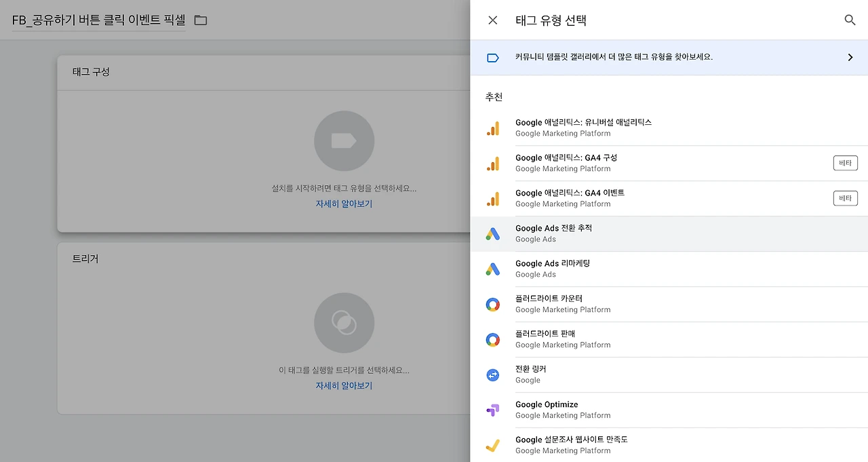Viewport: 868px width, 462px height.
Task: Click Google 설문조사 yellow checkmark icon
Action: point(493,446)
